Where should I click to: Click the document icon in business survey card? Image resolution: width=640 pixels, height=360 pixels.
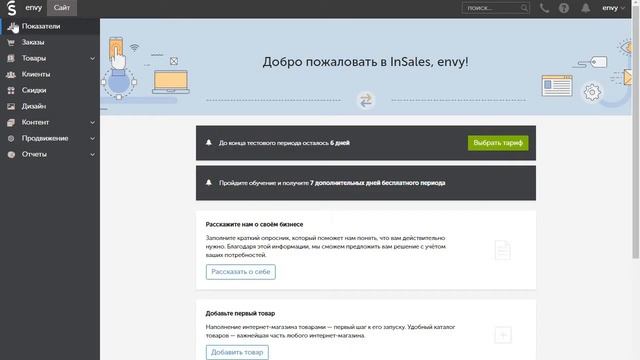[x=502, y=250]
